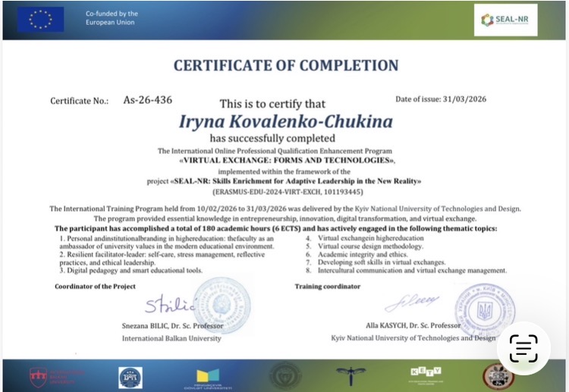Screen dimensions: 569x392
Task: Tap the Live Text scan button
Action: [x=523, y=349]
